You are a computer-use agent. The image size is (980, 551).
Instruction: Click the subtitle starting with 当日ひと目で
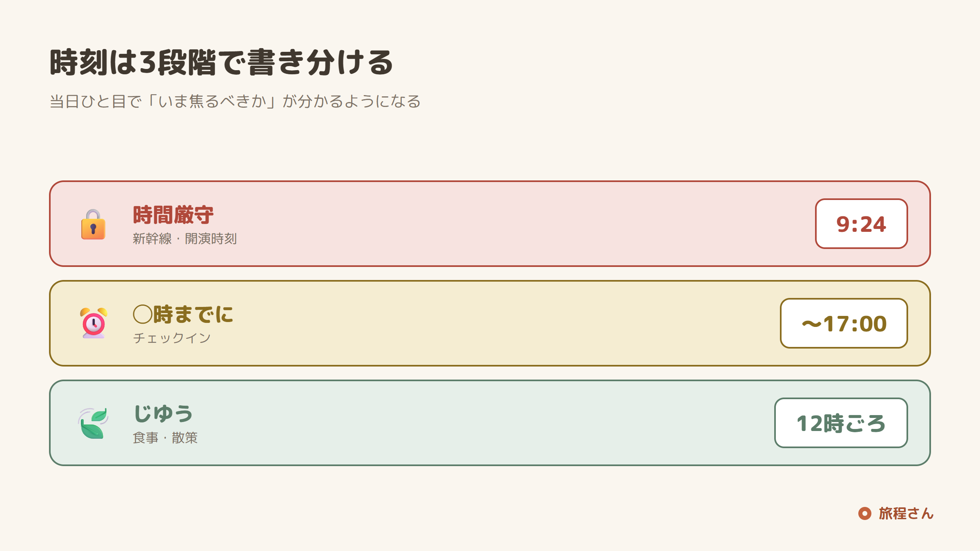click(235, 101)
